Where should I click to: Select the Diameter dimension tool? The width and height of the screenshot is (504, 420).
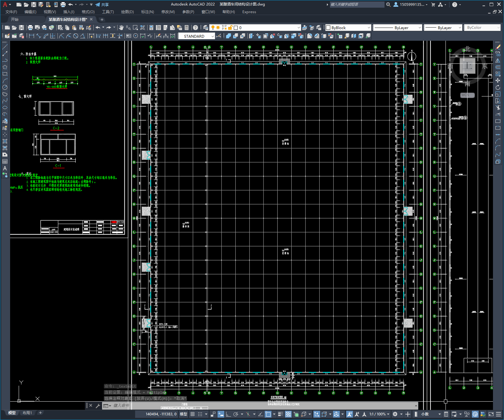pyautogui.click(x=76, y=36)
